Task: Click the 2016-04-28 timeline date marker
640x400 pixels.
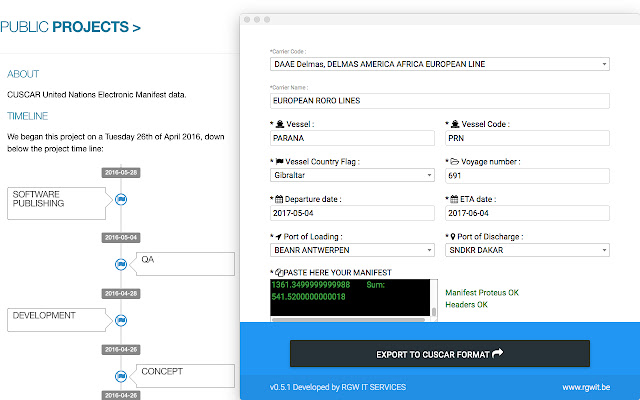Action: (121, 293)
